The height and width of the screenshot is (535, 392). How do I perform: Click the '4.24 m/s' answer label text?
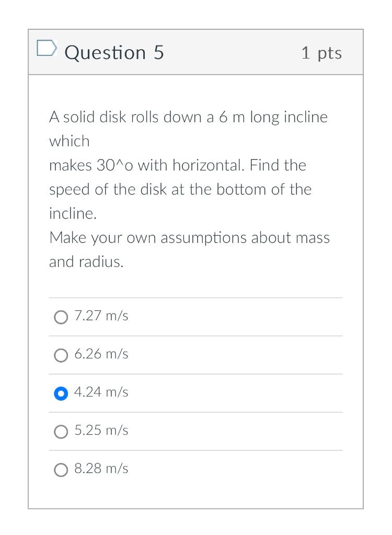tap(101, 392)
